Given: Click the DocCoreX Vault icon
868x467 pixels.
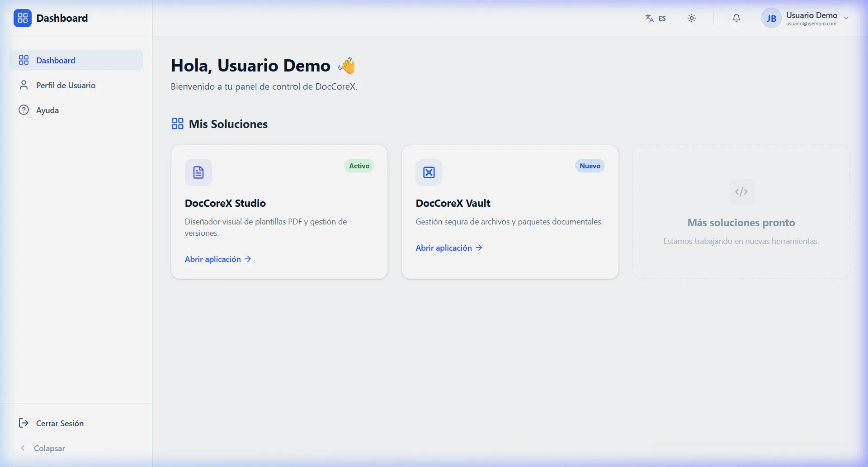Looking at the screenshot, I should (429, 172).
